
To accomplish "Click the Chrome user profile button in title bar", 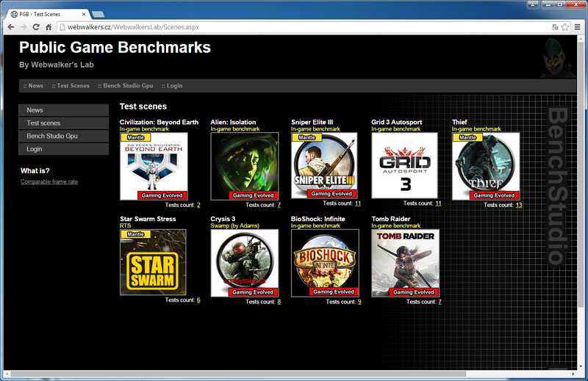I will (533, 4).
